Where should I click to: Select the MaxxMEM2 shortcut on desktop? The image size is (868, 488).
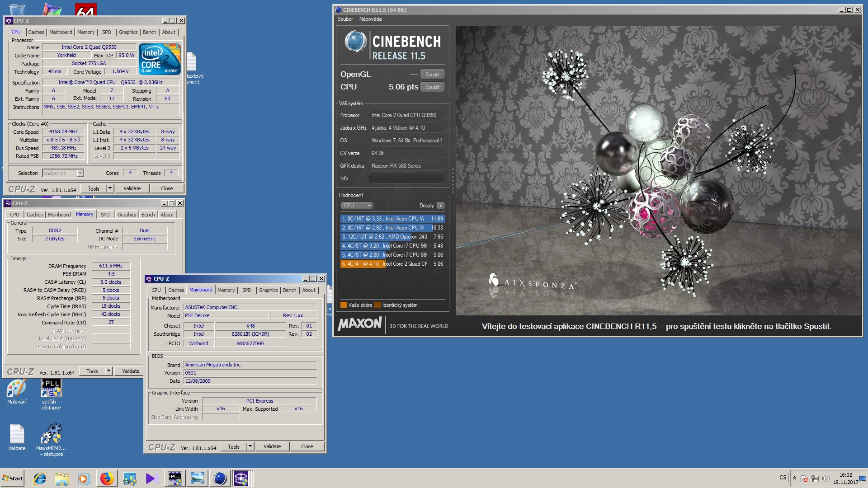(51, 440)
